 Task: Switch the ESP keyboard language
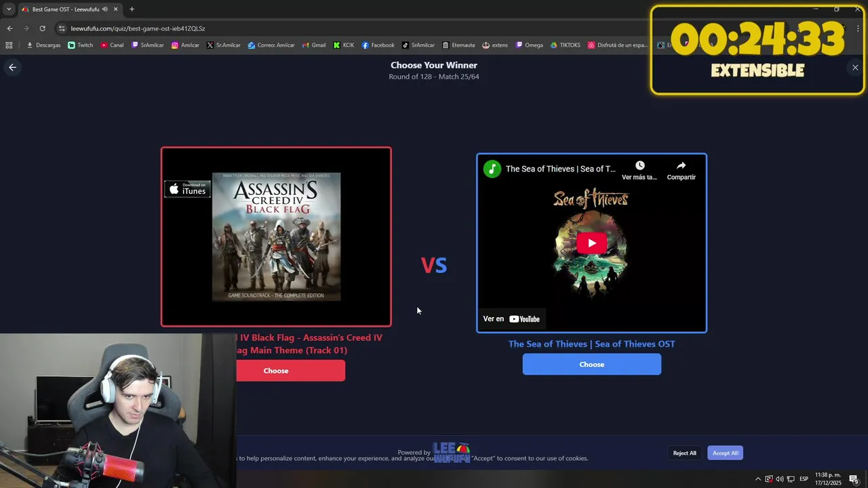click(x=804, y=479)
